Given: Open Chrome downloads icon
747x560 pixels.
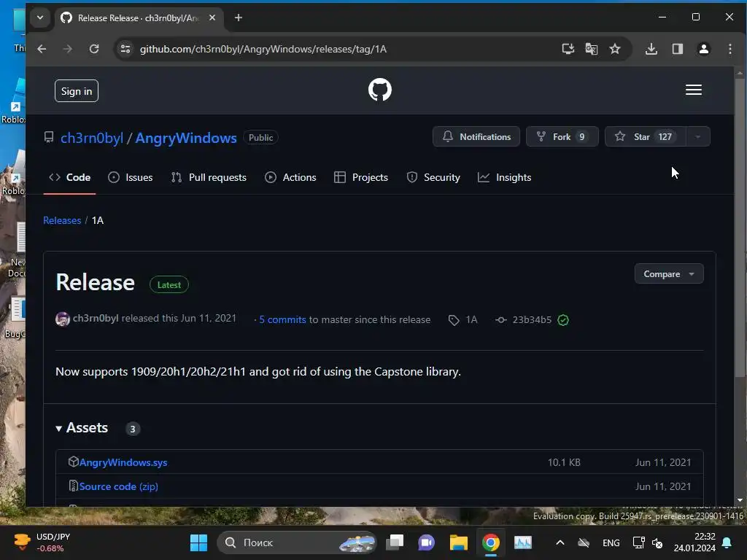Looking at the screenshot, I should [x=651, y=49].
